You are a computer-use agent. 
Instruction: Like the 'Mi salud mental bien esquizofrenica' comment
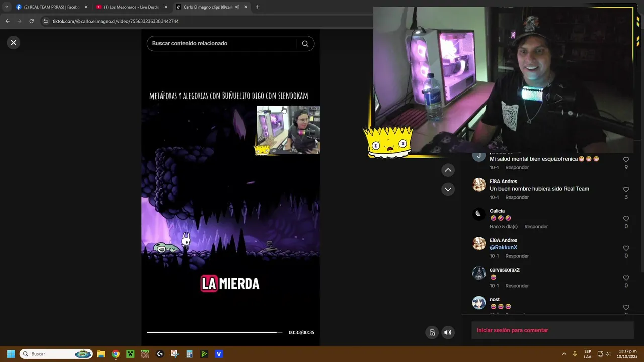[626, 160]
